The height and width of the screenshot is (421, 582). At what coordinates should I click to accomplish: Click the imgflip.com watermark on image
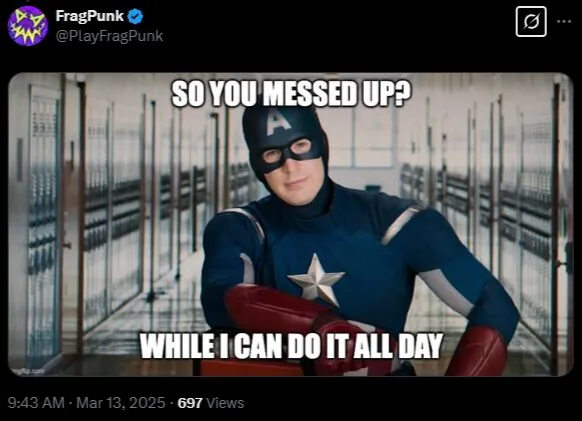pyautogui.click(x=28, y=371)
